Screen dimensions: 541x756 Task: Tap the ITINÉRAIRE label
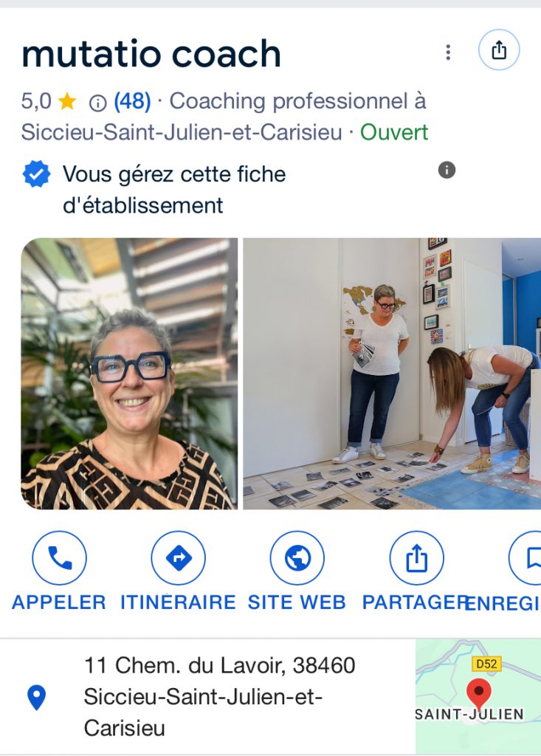178,602
